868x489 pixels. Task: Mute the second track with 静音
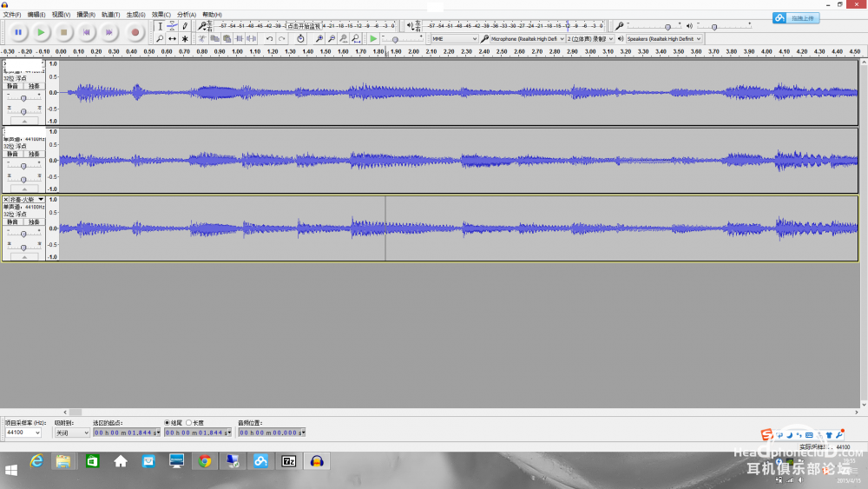(12, 154)
